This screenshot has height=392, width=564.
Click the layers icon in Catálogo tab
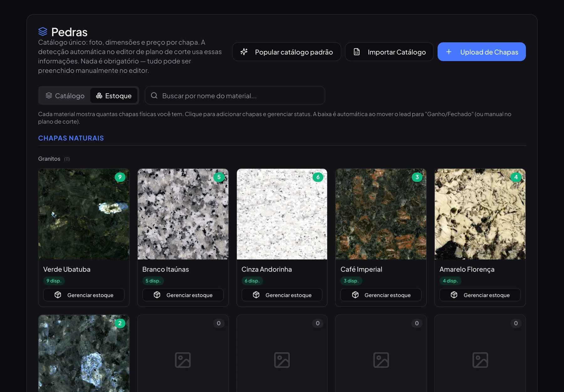49,96
